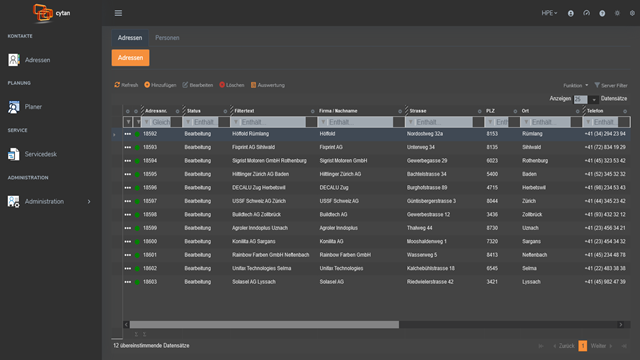The width and height of the screenshot is (640, 360).
Task: Sort by the Firma / Nachname column header
Action: tap(338, 111)
